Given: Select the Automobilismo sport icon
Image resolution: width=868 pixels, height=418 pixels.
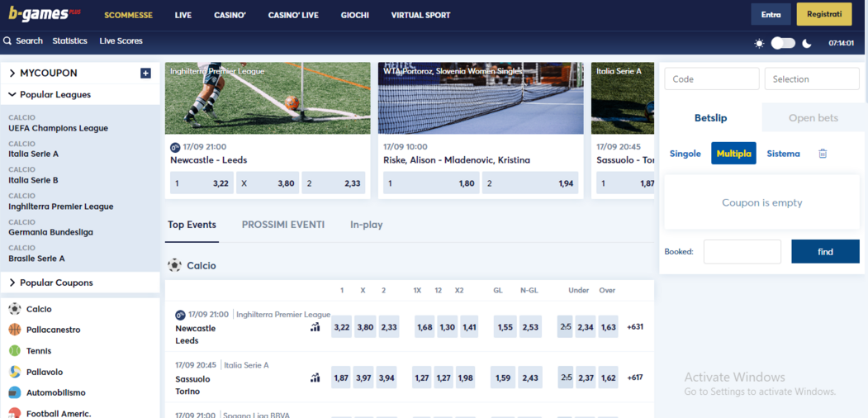Looking at the screenshot, I should click(x=15, y=392).
